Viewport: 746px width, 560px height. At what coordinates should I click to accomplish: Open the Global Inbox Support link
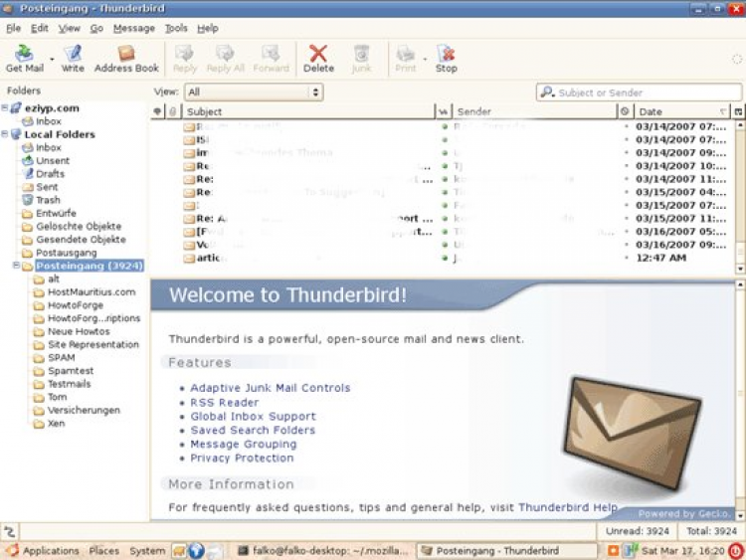[x=253, y=417]
